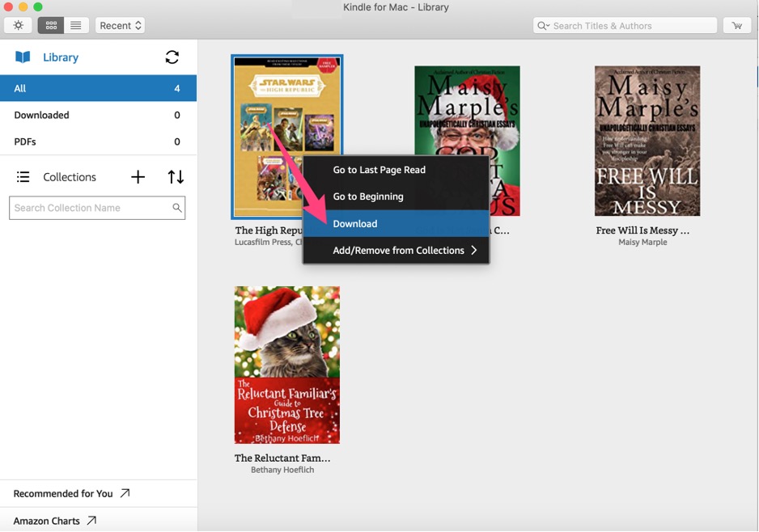Show Downloaded books in sidebar

click(98, 115)
